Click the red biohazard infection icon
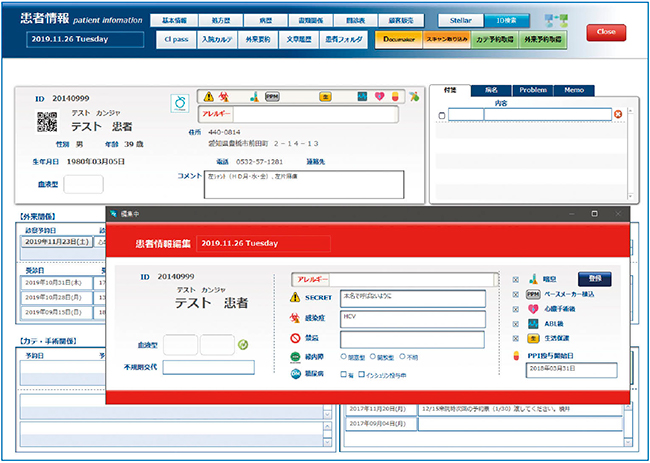This screenshot has width=650, height=463. tap(295, 316)
